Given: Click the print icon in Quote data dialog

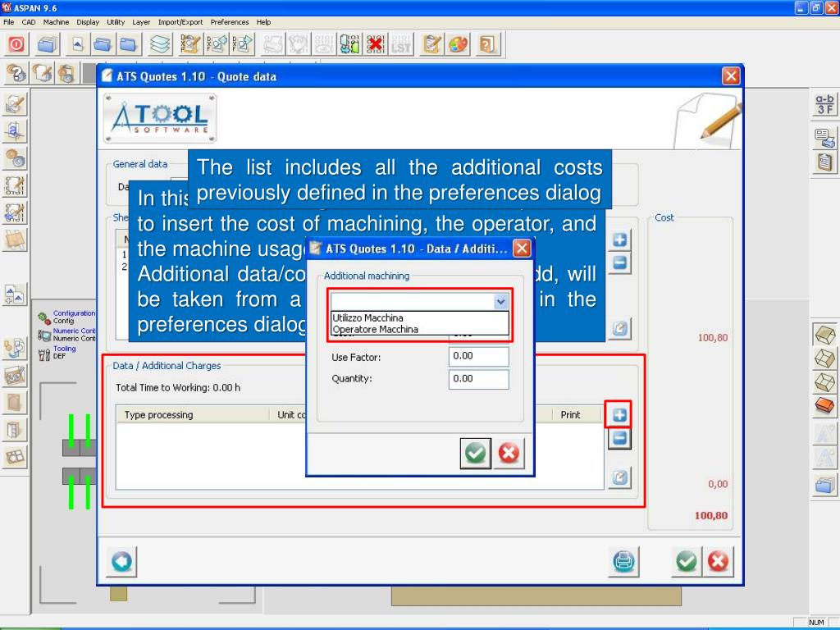Looking at the screenshot, I should [x=623, y=561].
